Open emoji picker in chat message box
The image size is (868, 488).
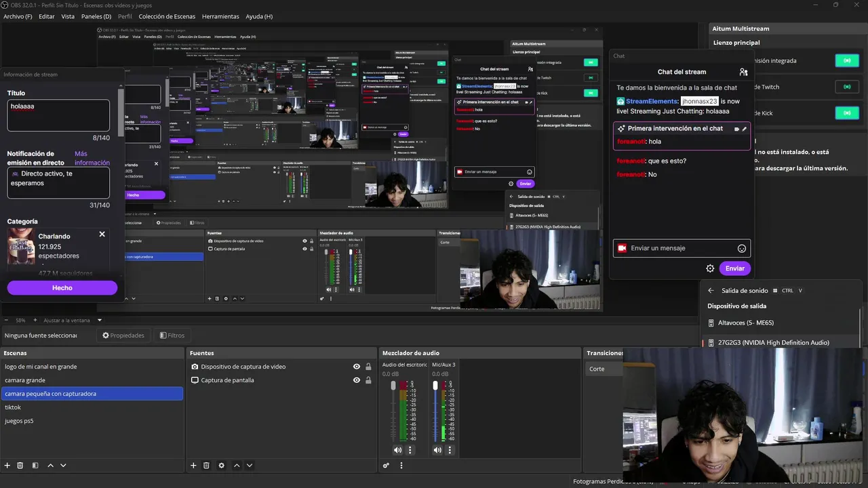coord(742,248)
